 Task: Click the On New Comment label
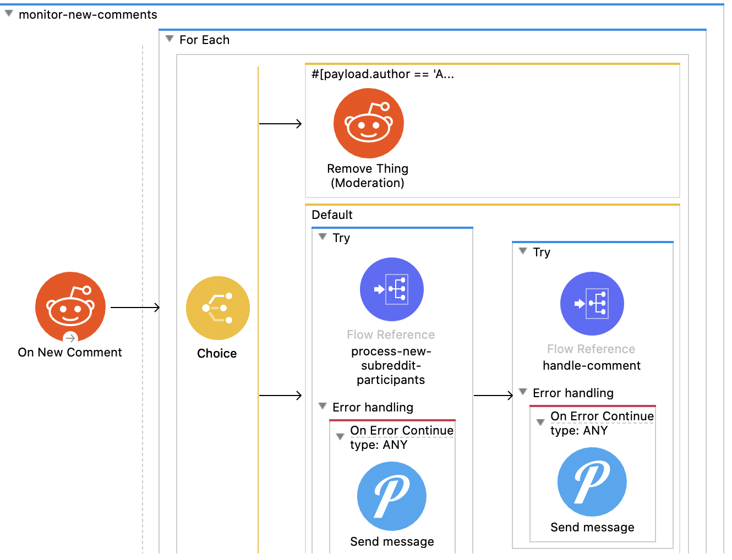coord(70,353)
